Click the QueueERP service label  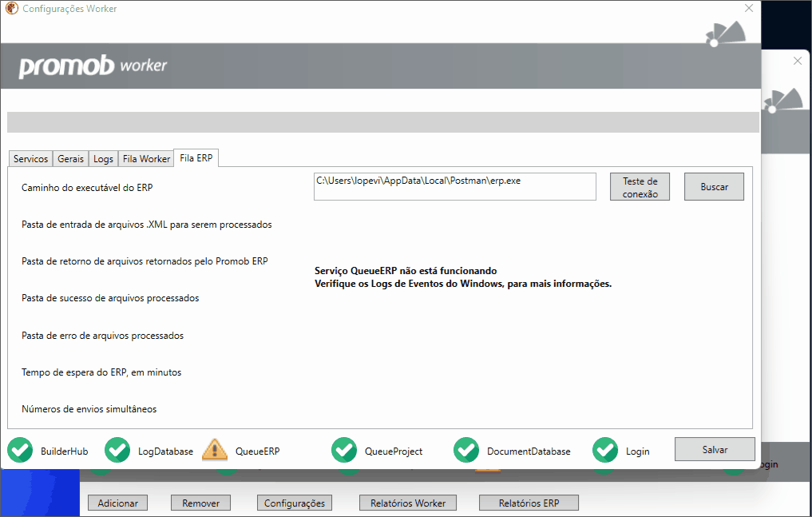click(257, 451)
